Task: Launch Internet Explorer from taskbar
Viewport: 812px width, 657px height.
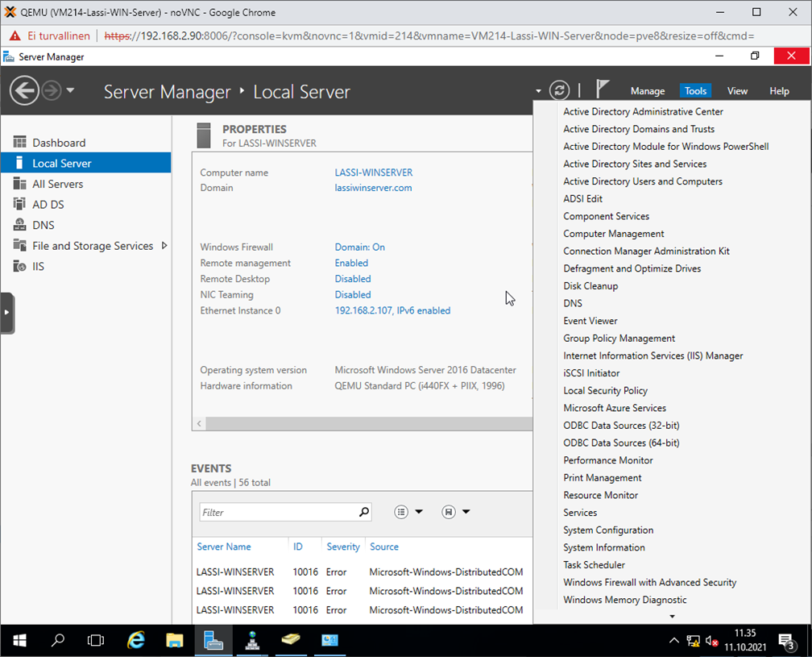Action: click(x=135, y=640)
